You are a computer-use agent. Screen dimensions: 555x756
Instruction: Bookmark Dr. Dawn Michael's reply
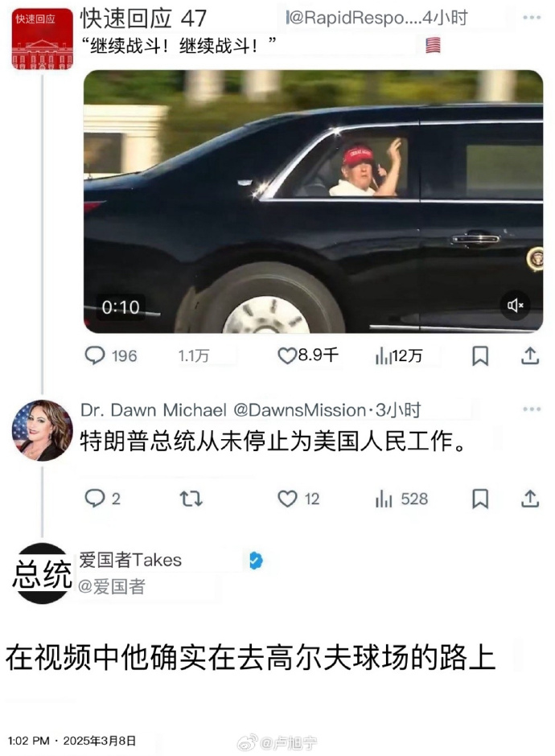[480, 499]
